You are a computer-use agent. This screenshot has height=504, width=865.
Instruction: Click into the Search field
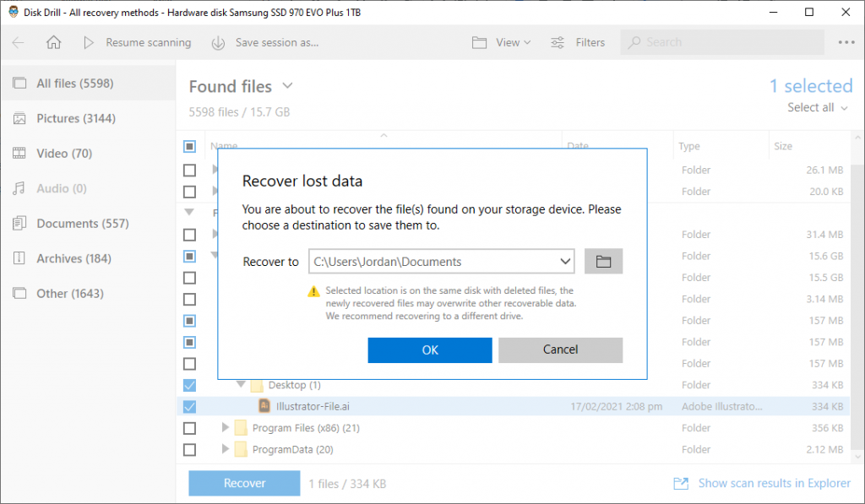[722, 42]
